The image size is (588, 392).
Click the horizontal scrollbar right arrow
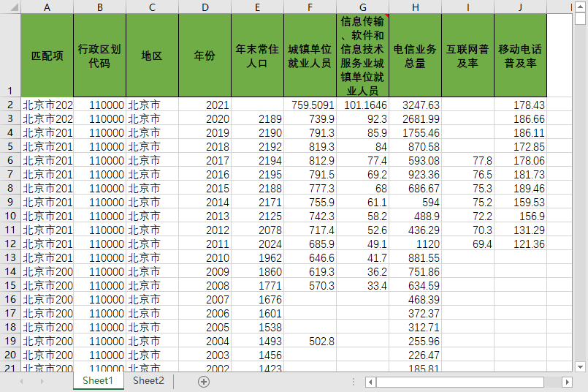pyautogui.click(x=567, y=382)
